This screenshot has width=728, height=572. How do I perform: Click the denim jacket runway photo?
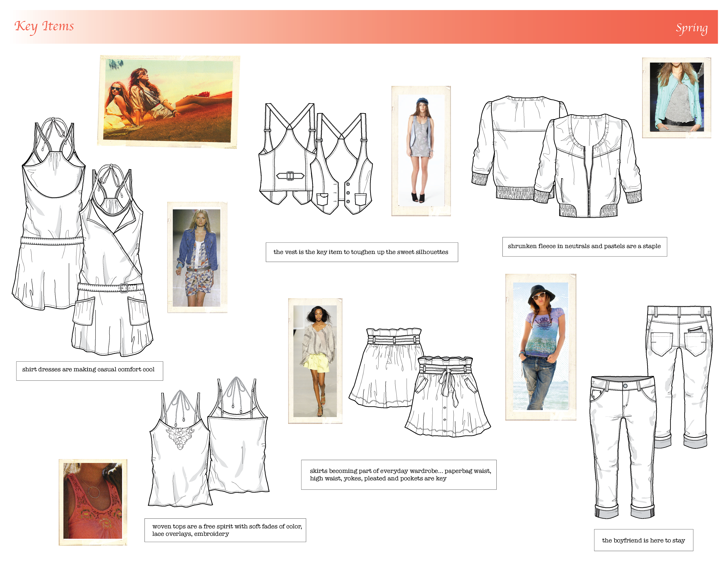coord(197,257)
